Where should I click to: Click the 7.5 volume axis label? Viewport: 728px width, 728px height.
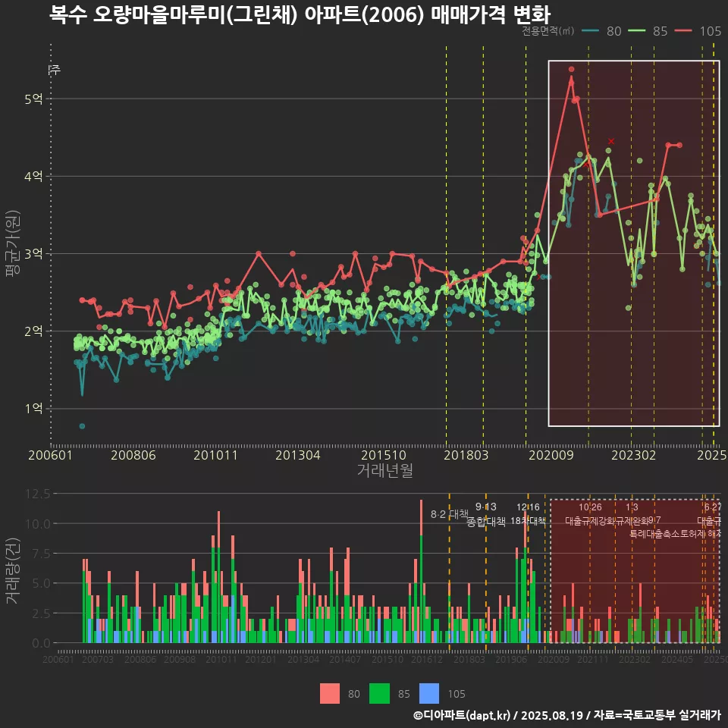point(42,554)
